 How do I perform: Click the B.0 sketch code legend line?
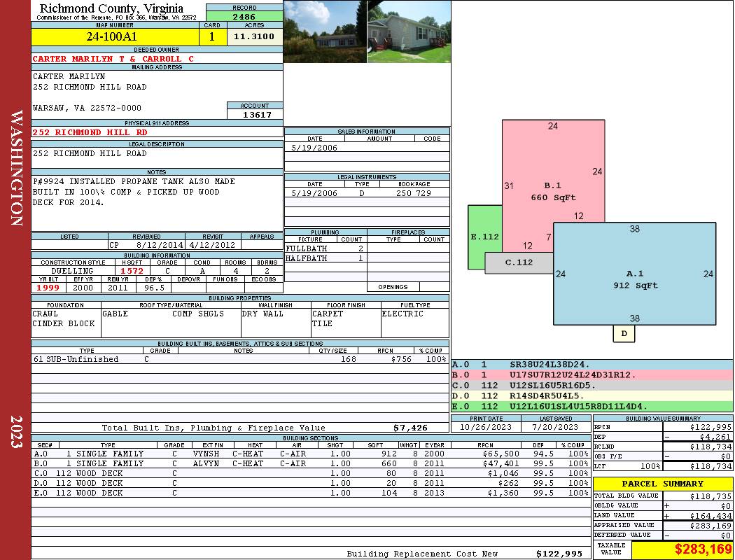pos(591,375)
